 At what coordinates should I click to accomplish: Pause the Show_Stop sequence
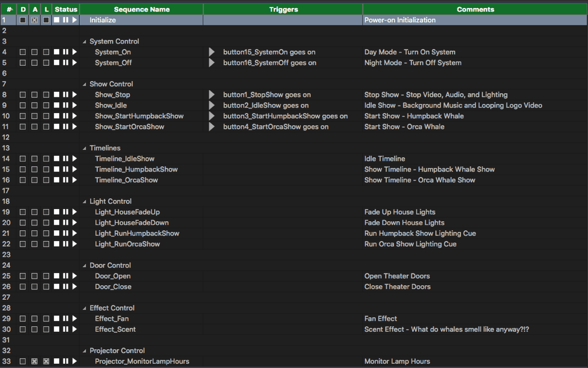click(x=66, y=94)
